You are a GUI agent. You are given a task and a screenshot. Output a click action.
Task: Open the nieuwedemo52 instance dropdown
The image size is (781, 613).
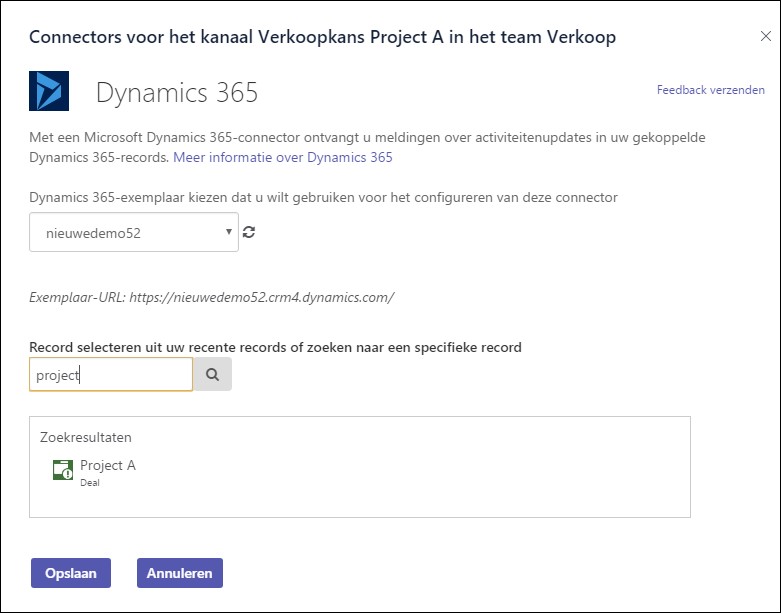click(133, 232)
